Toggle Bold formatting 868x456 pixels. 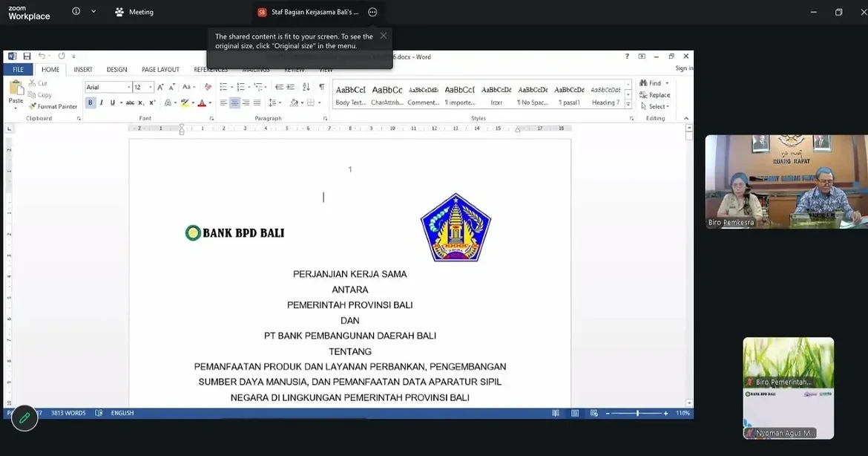91,102
